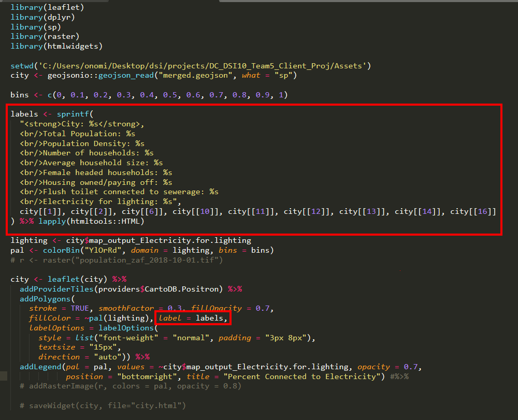Click the addPolygons function name
The height and width of the screenshot is (420, 518).
(46, 298)
